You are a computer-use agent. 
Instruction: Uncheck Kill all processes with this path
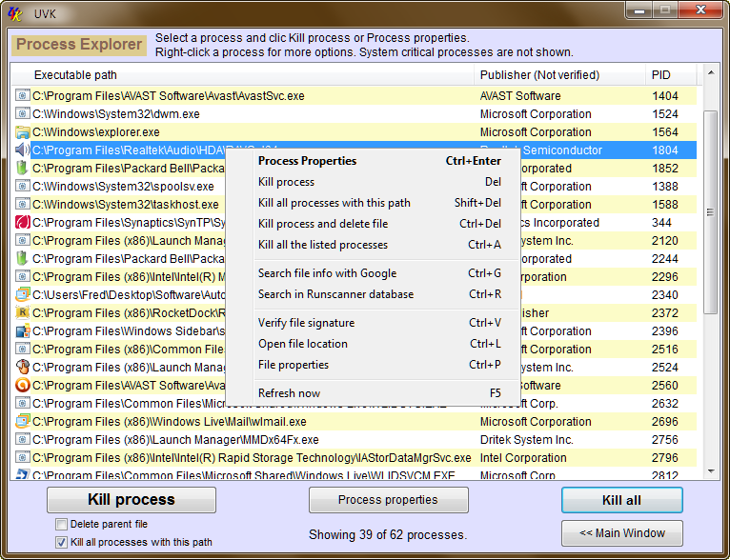[x=61, y=543]
